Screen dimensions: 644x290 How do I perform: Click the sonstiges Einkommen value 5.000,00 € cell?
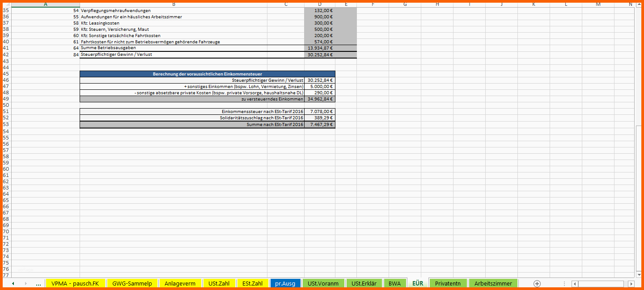point(320,86)
